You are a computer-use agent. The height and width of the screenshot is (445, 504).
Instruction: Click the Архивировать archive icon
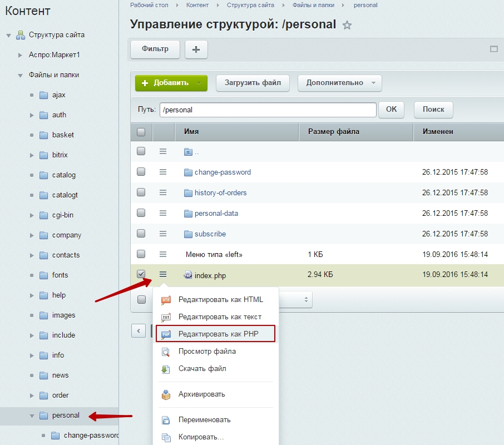pyautogui.click(x=165, y=394)
